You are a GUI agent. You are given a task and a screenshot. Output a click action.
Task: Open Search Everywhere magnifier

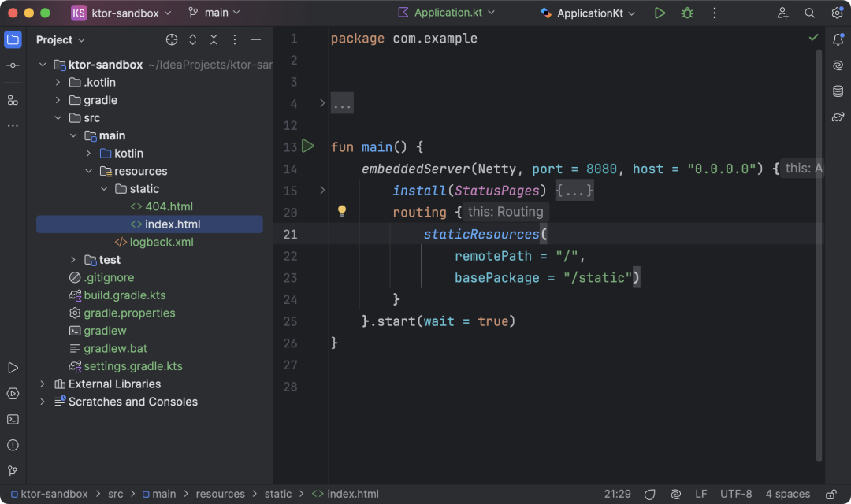coord(809,13)
